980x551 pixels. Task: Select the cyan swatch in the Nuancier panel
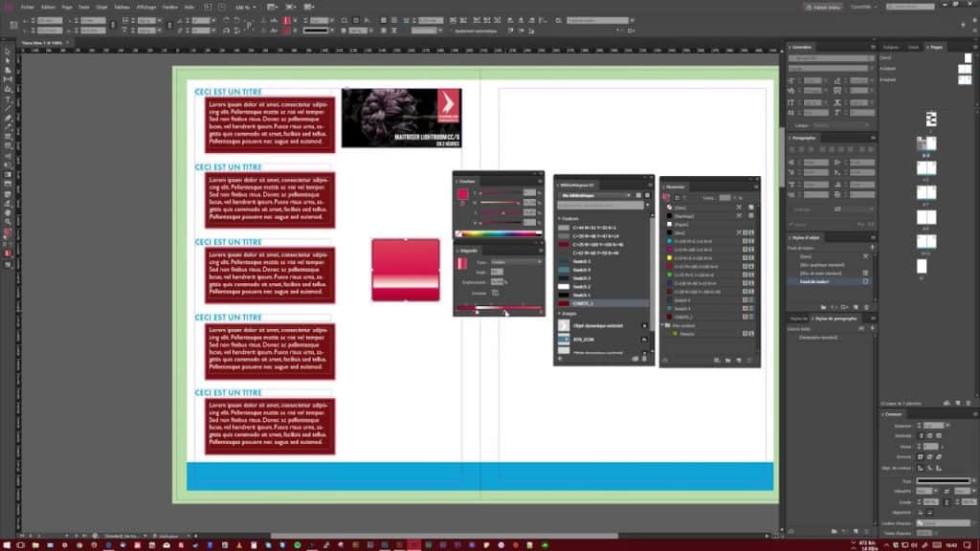tap(670, 241)
